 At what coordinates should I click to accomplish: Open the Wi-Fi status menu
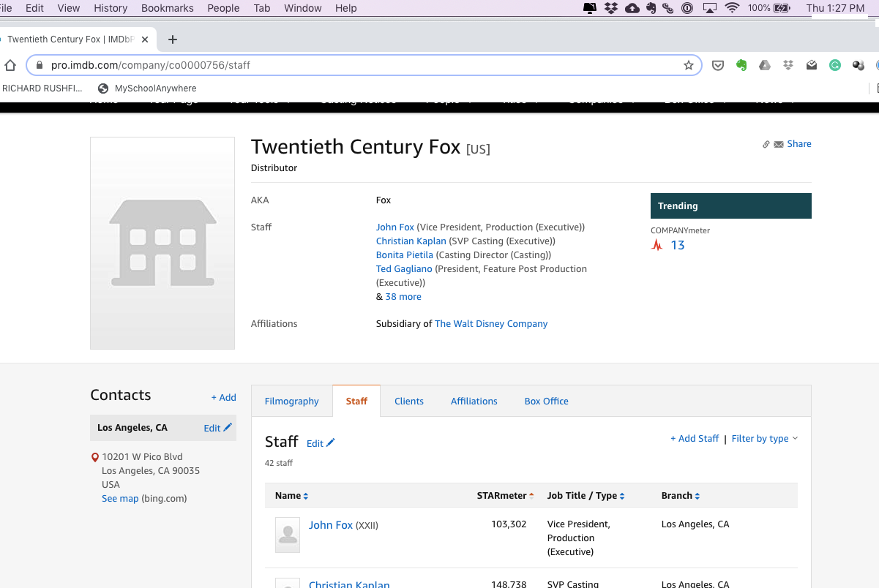pyautogui.click(x=732, y=8)
